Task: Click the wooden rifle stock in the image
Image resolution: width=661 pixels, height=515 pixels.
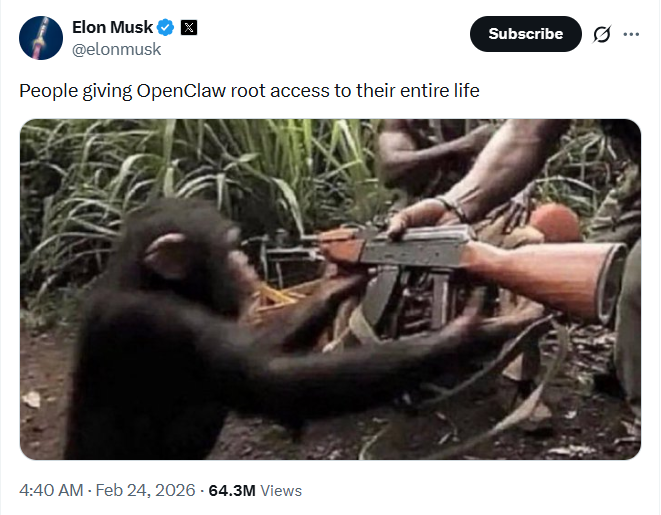Action: click(x=548, y=278)
